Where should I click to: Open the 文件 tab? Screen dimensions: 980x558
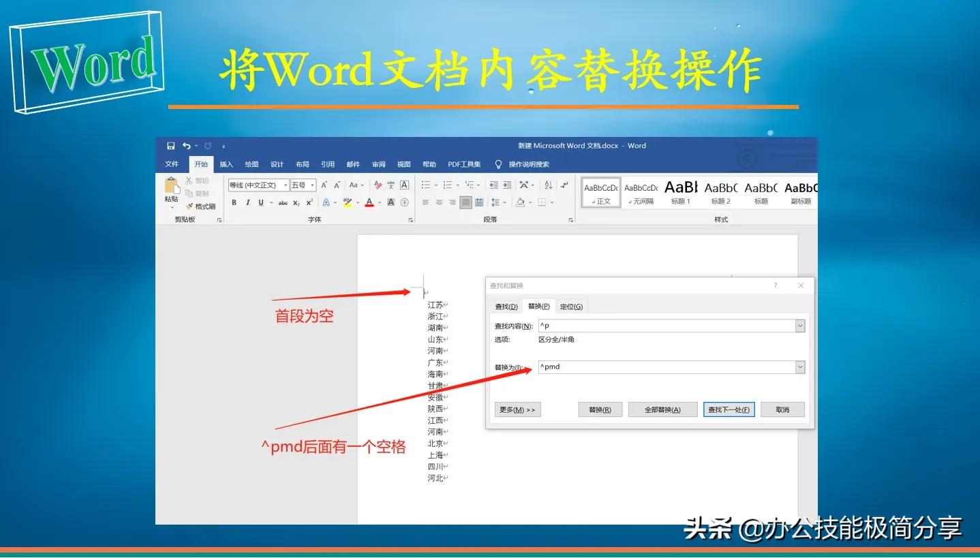172,164
